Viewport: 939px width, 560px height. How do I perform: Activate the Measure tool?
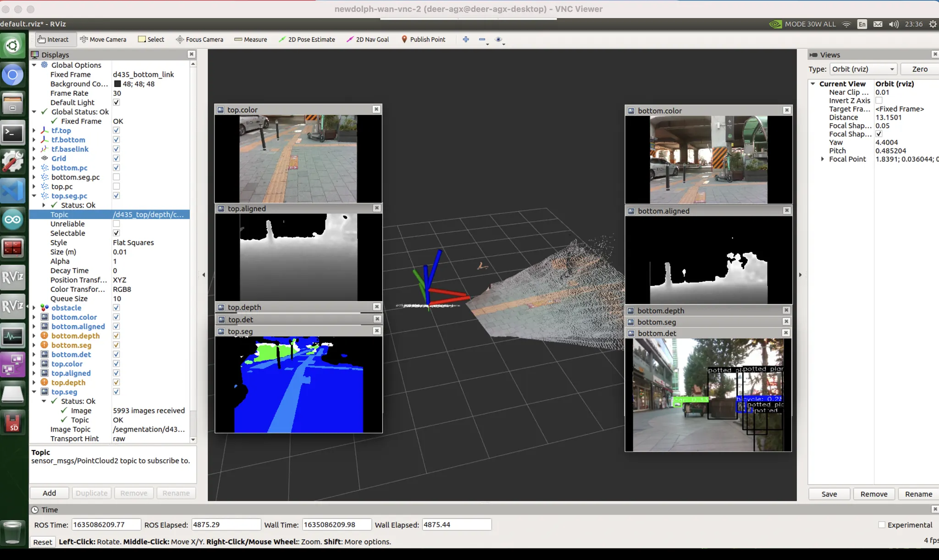point(250,39)
